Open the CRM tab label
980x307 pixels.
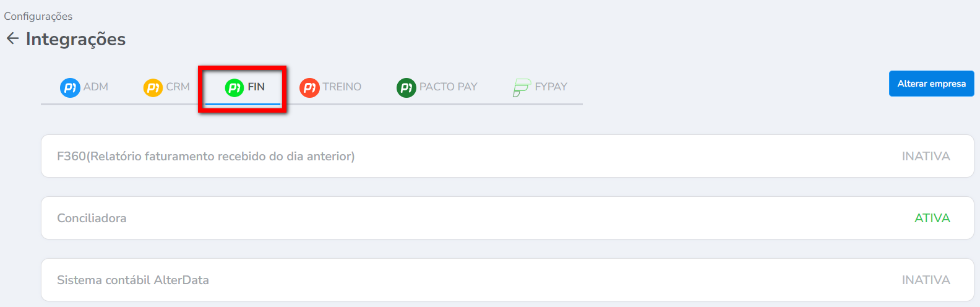(x=178, y=87)
